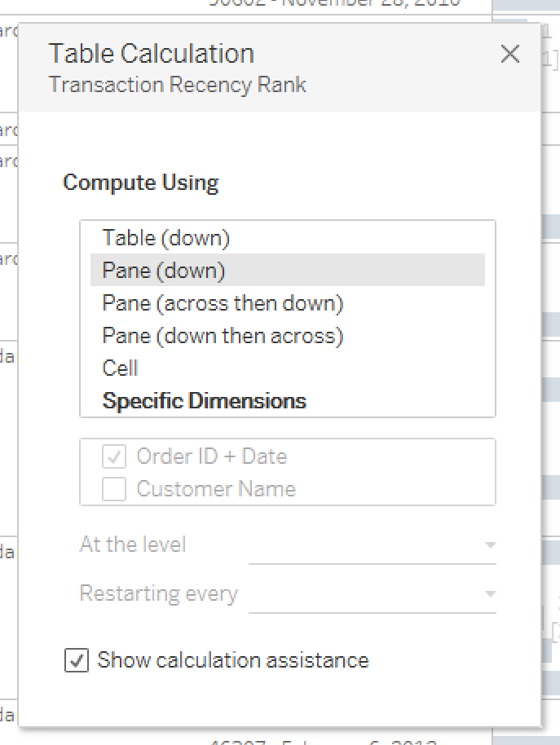Expand the Restarting every dropdown
The width and height of the screenshot is (560, 745).
point(373,594)
